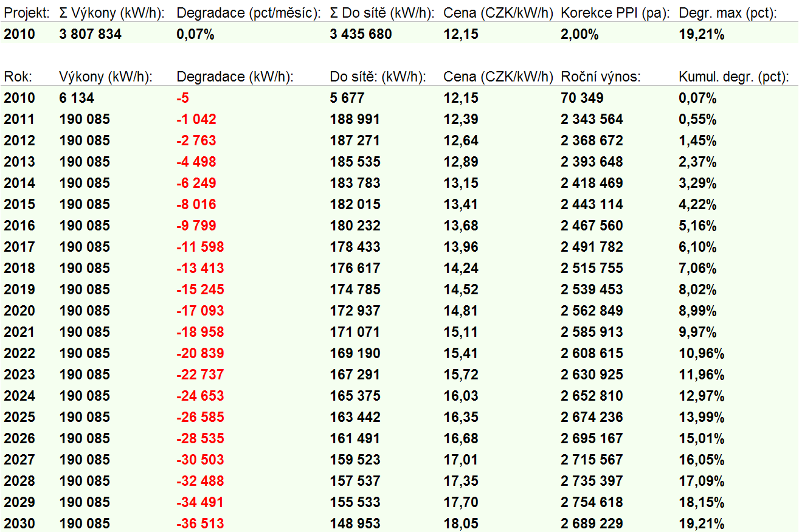Select the Do sítě value 188 991
The image size is (799, 532).
(355, 120)
